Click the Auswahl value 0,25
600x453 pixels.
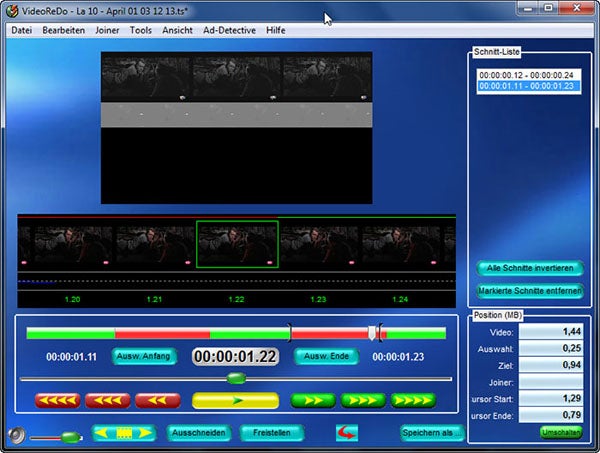[x=551, y=348]
